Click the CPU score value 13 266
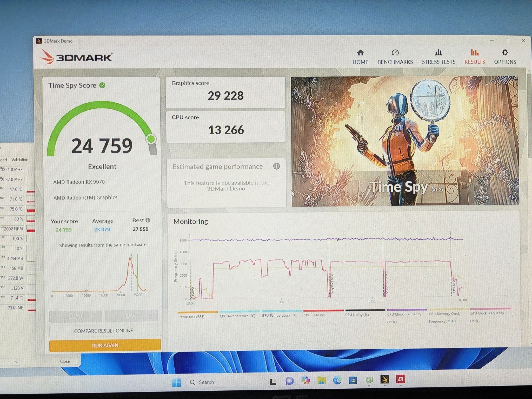 (x=226, y=130)
